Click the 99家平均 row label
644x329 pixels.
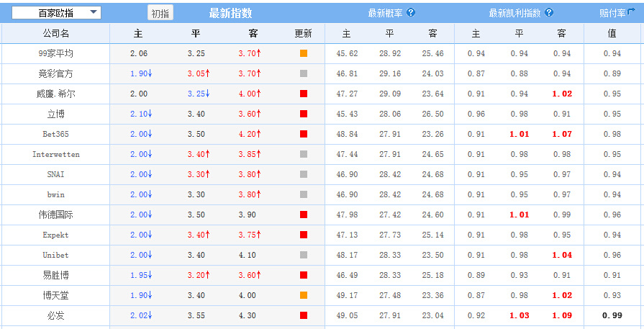pyautogui.click(x=55, y=54)
